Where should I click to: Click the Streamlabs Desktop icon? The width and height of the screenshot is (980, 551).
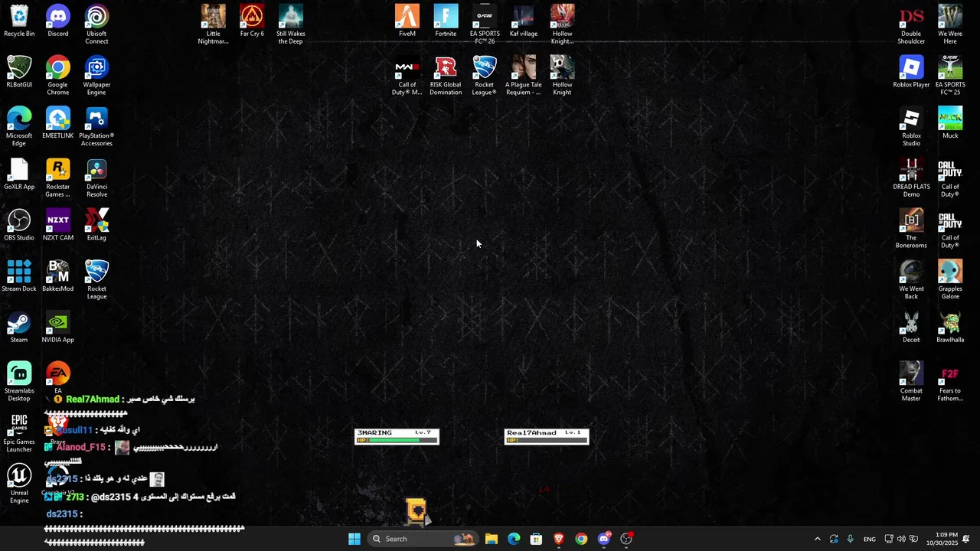pyautogui.click(x=19, y=382)
